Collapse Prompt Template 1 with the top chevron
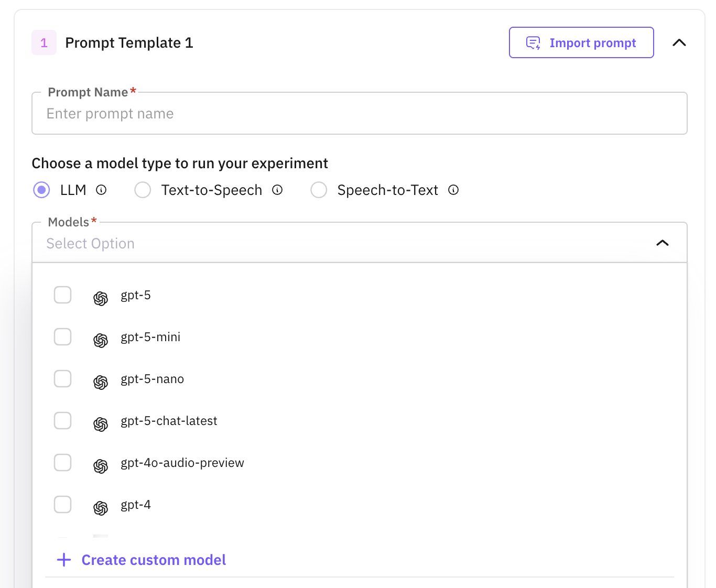 [x=679, y=42]
